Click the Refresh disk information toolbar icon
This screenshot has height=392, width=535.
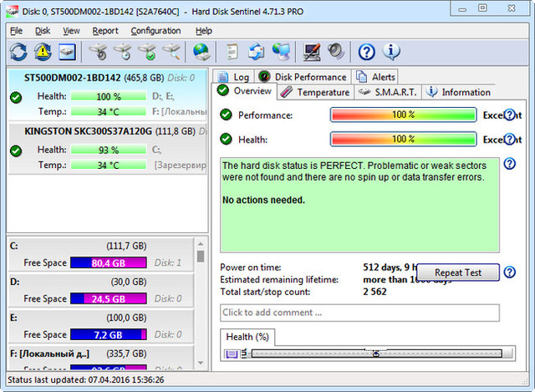pyautogui.click(x=18, y=52)
